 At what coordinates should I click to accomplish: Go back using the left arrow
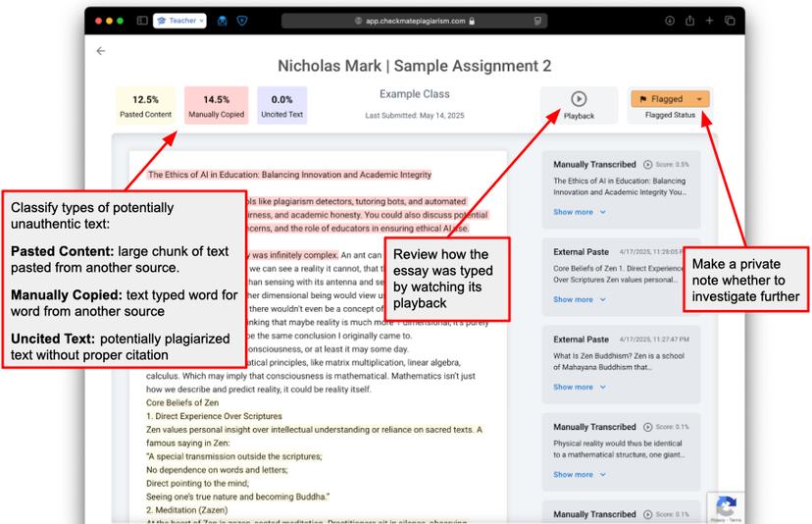[x=100, y=51]
